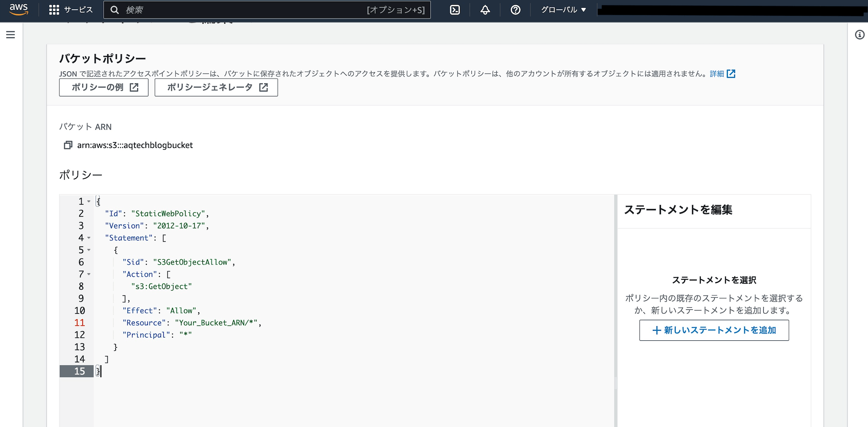Open the ポリシーの例 button
Screen dimensions: 868x427
pyautogui.click(x=104, y=87)
